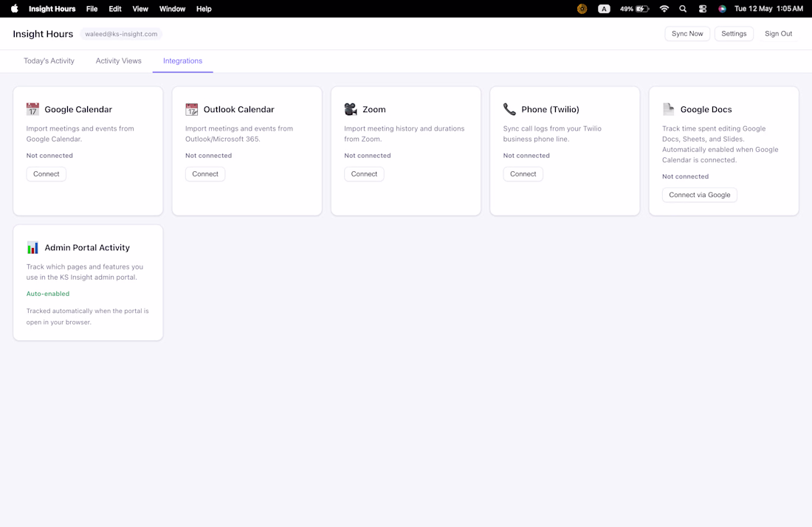Connect Phone (Twilio) integration
This screenshot has height=527, width=812.
coord(523,174)
